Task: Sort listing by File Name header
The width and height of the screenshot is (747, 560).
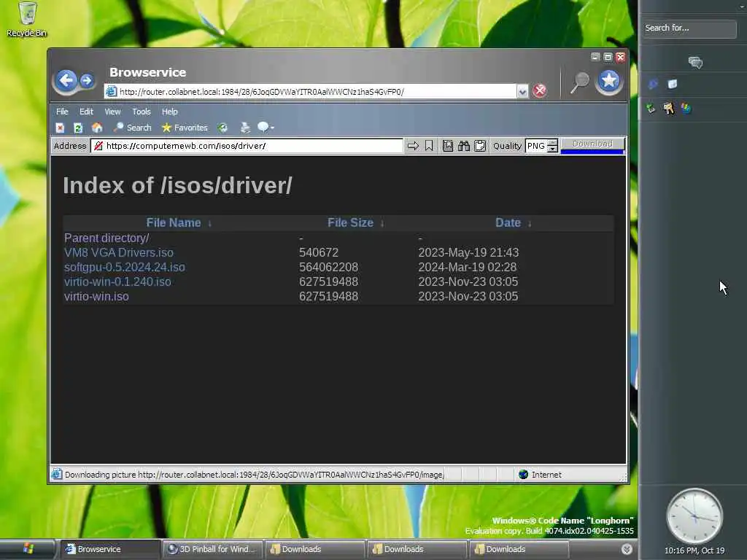Action: (x=174, y=223)
